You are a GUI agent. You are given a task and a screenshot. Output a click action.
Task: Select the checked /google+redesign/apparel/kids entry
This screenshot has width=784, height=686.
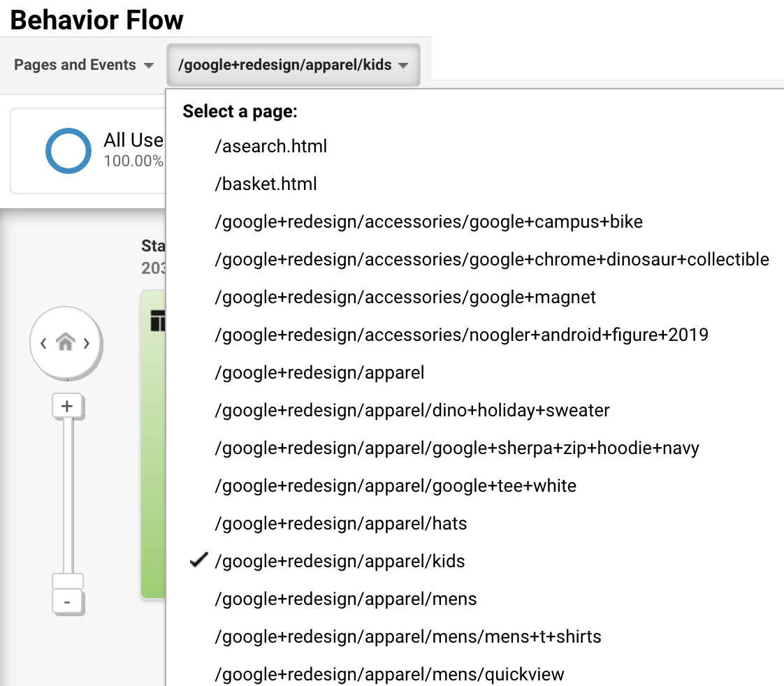tap(340, 562)
